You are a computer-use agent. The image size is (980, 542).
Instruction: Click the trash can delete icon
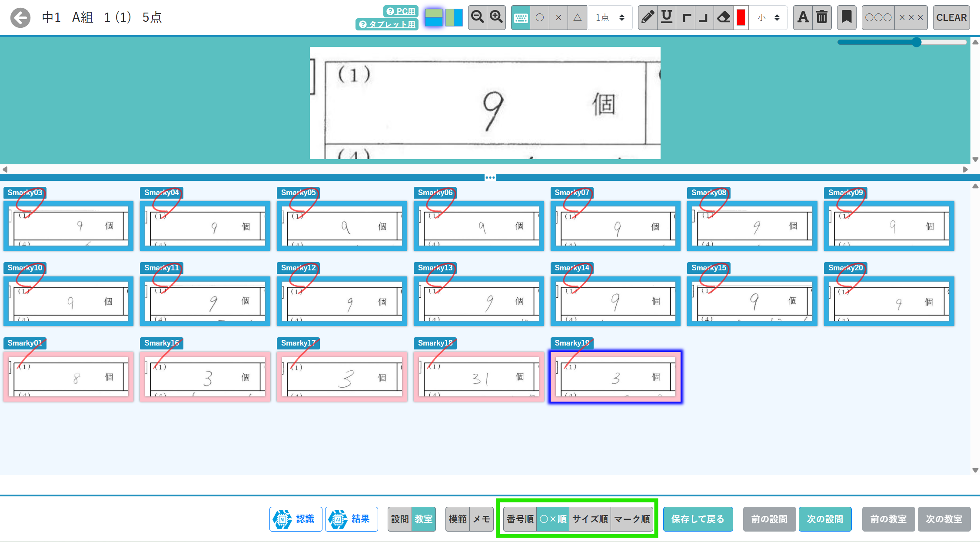822,17
